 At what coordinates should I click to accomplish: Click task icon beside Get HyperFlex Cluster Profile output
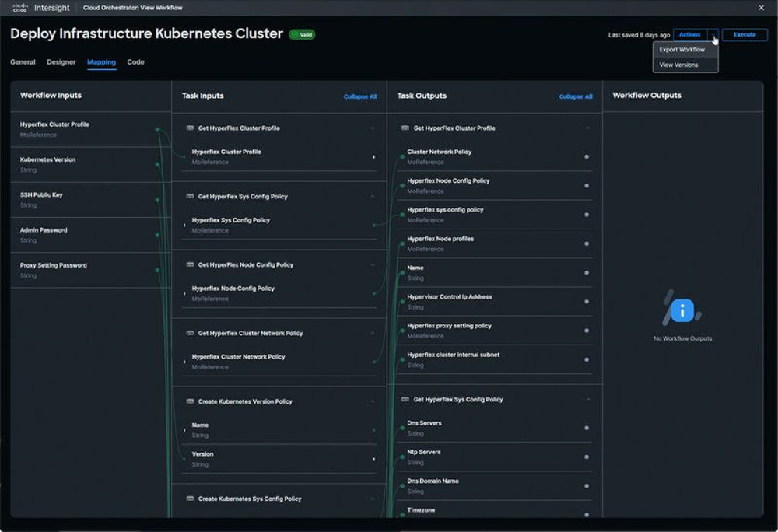click(x=405, y=128)
